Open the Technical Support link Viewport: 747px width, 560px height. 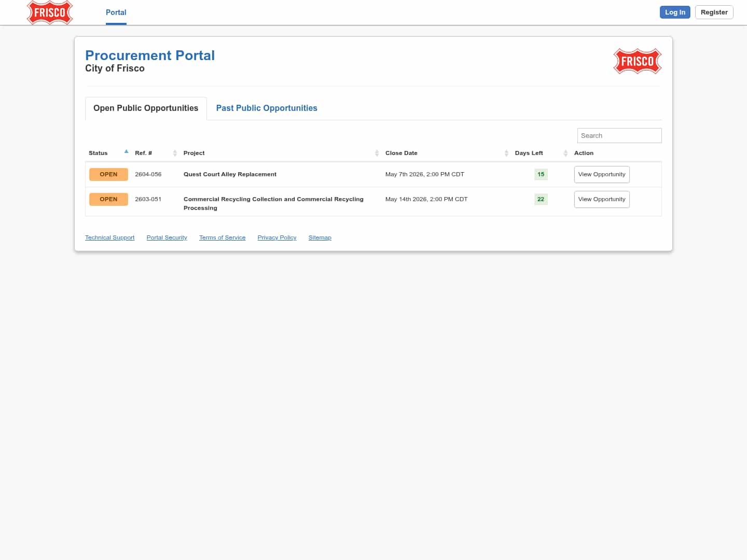tap(109, 237)
